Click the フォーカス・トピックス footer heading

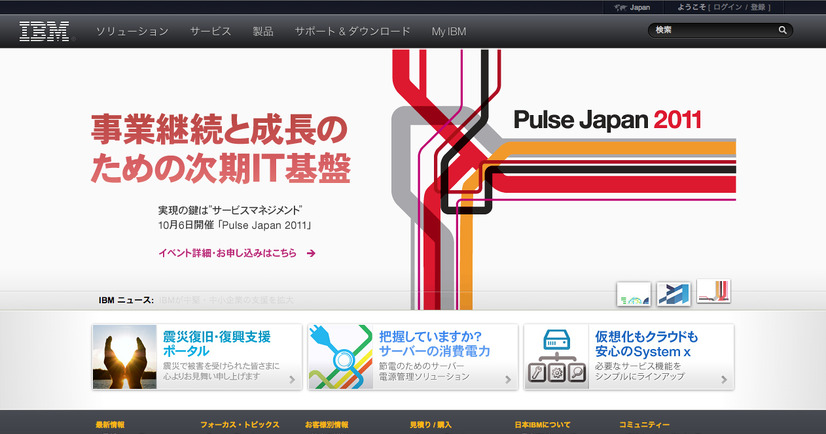click(240, 425)
